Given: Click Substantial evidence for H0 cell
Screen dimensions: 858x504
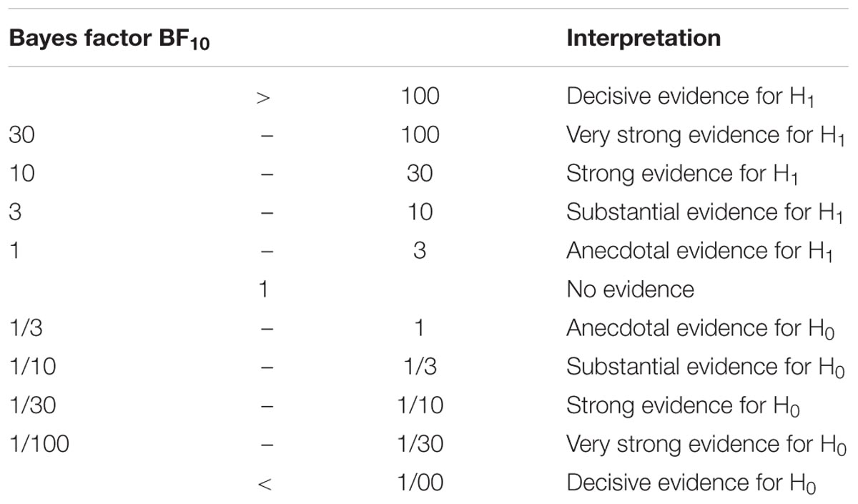Looking at the screenshot, I should [706, 367].
